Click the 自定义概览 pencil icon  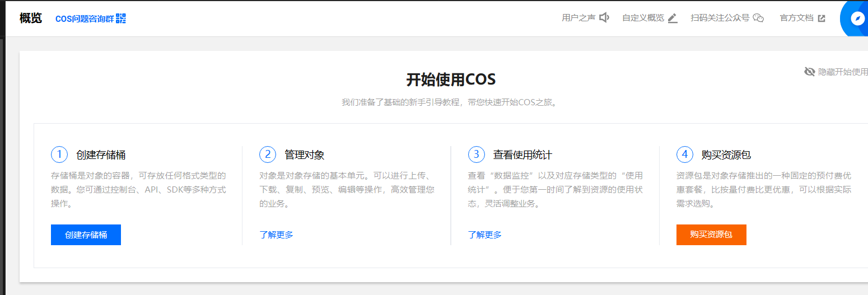click(x=673, y=18)
